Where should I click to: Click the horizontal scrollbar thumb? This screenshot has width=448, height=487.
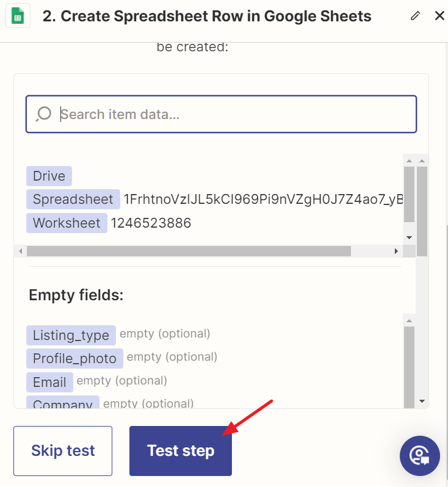click(189, 251)
